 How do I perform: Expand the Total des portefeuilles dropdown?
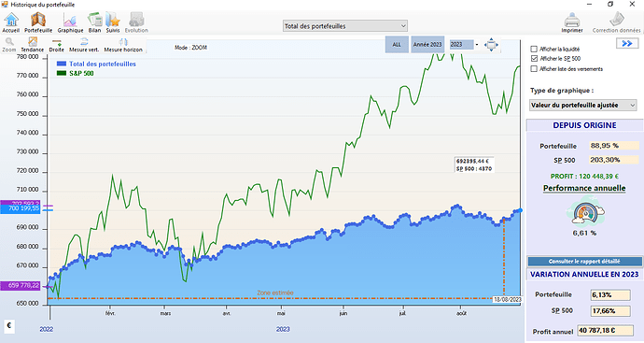345,26
